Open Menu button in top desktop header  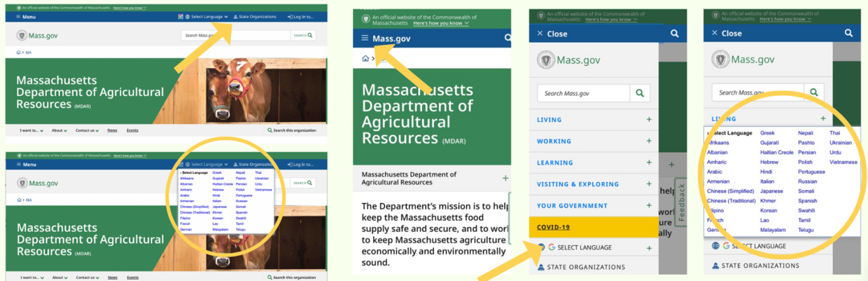26,16
